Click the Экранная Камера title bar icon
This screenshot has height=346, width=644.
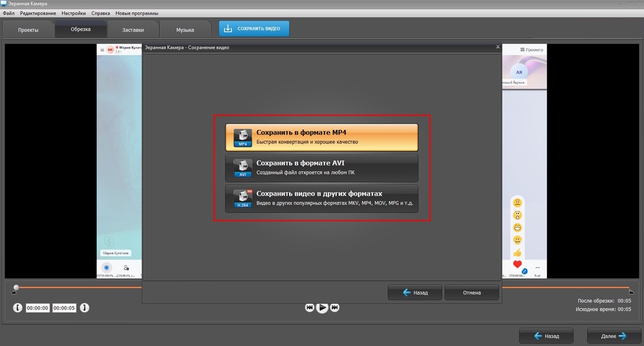4,4
